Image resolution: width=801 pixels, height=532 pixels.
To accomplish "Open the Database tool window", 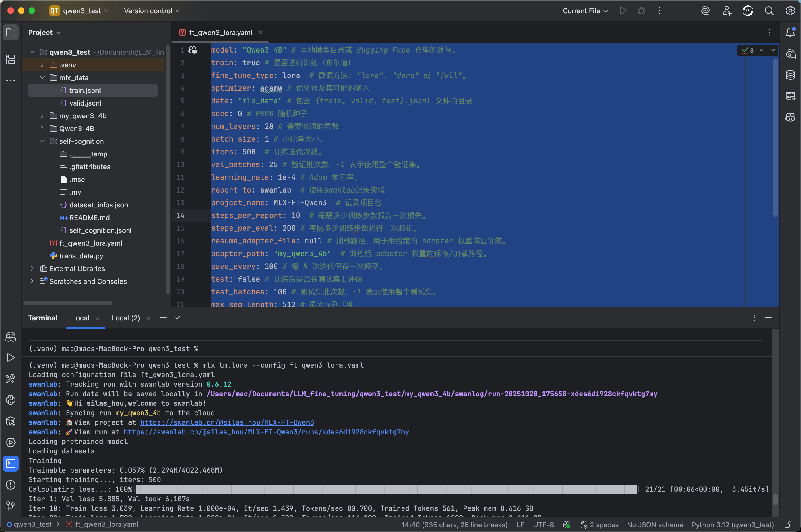I will click(x=790, y=75).
